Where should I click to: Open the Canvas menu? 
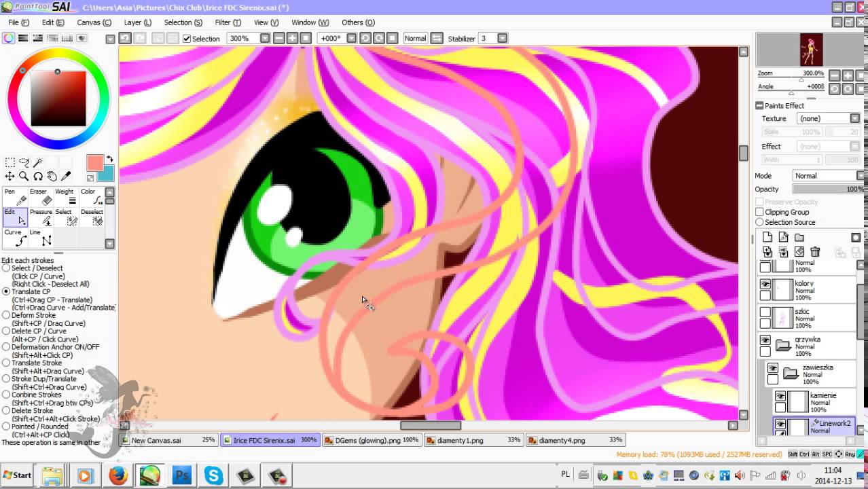pos(94,22)
